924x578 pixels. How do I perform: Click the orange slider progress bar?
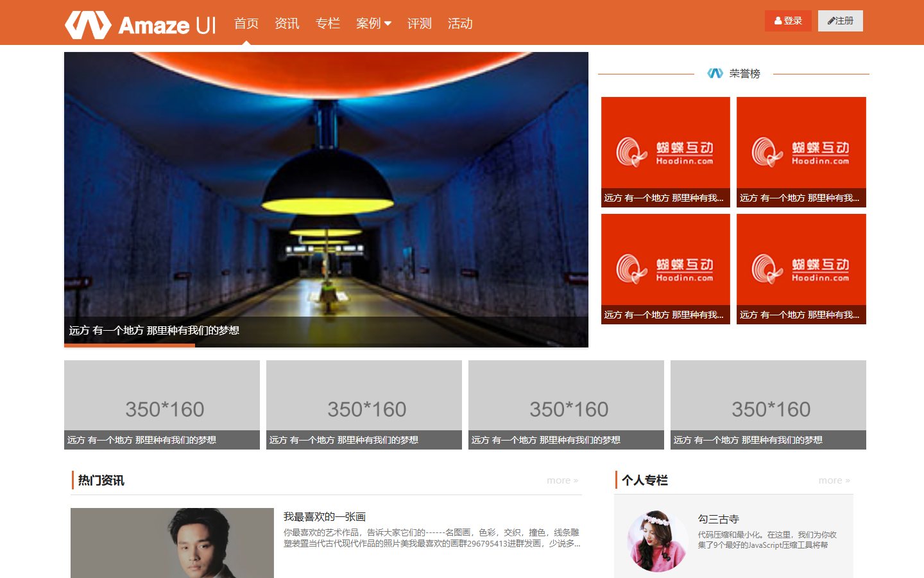click(129, 346)
